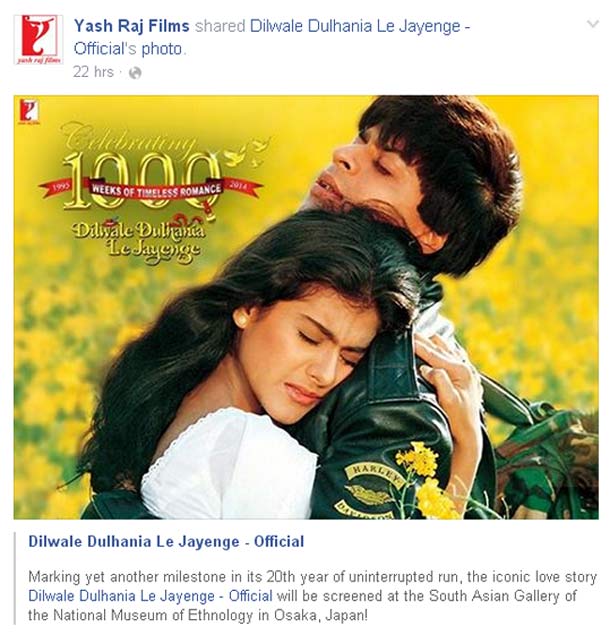
Task: Follow the inline blue page link in the description
Action: [150, 596]
